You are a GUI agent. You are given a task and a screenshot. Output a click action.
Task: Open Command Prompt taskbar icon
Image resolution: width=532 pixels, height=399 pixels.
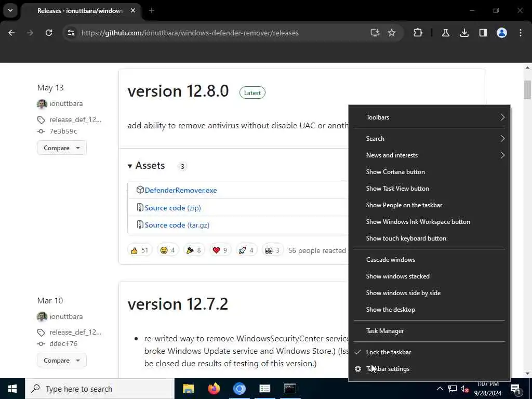click(290, 389)
